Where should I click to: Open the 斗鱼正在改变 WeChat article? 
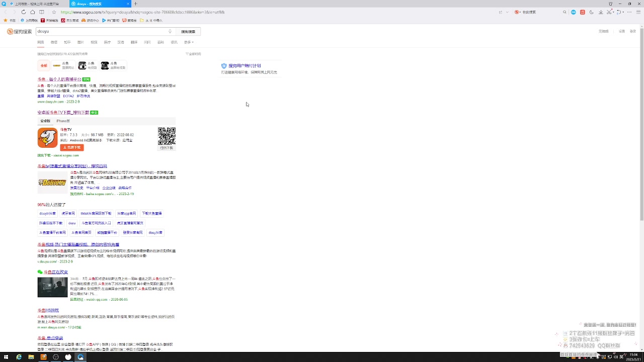pyautogui.click(x=56, y=272)
